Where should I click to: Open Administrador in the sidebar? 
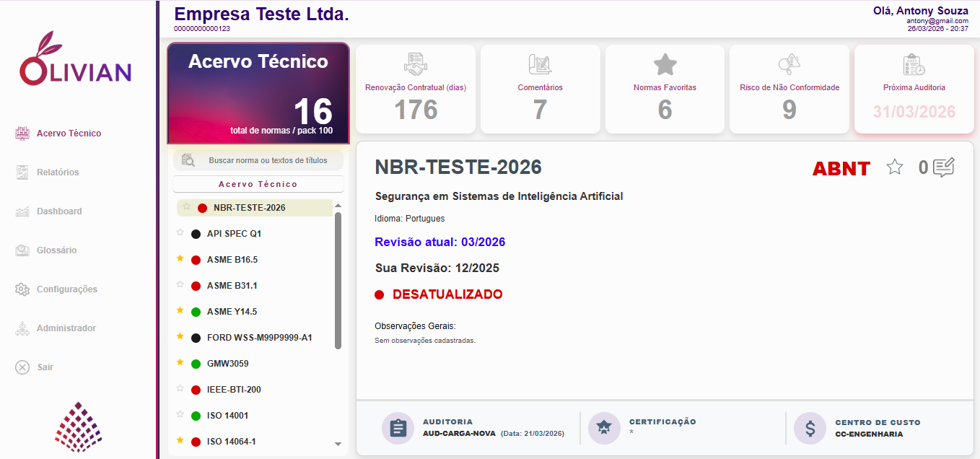pos(56,328)
